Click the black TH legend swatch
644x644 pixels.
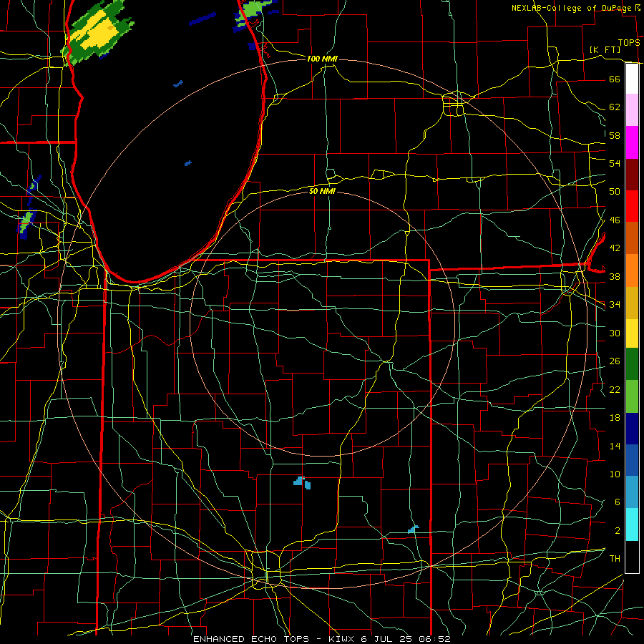point(632,557)
